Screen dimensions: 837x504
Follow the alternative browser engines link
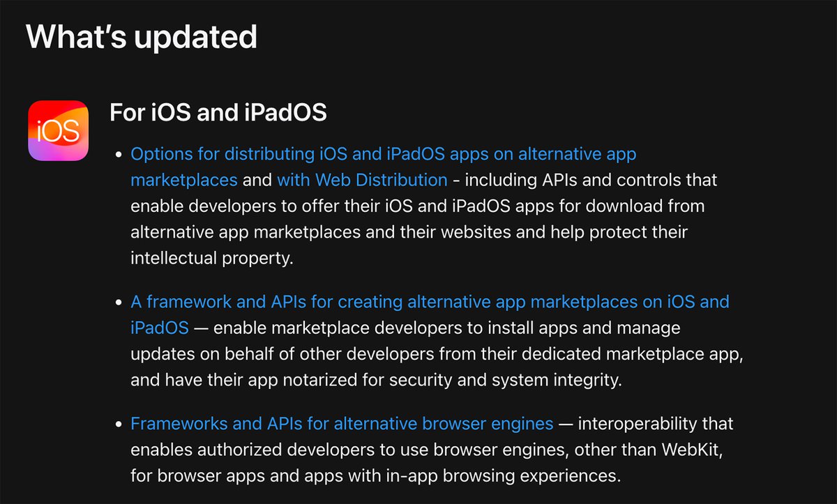[x=342, y=423]
